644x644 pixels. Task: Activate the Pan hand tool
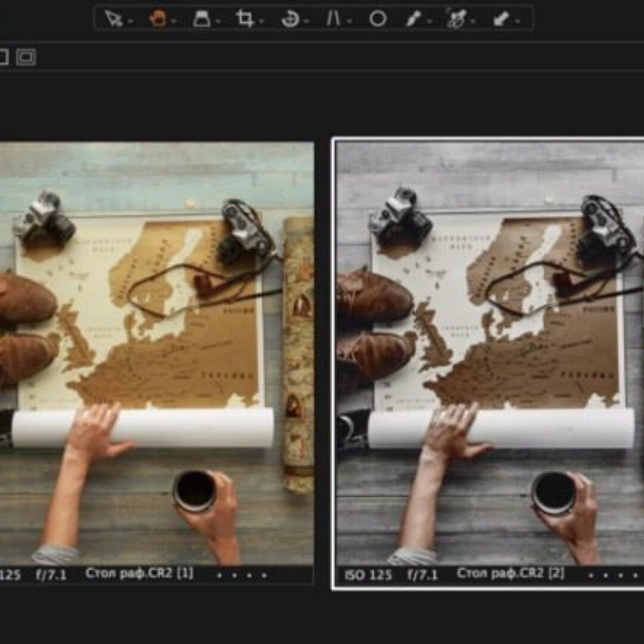(158, 18)
